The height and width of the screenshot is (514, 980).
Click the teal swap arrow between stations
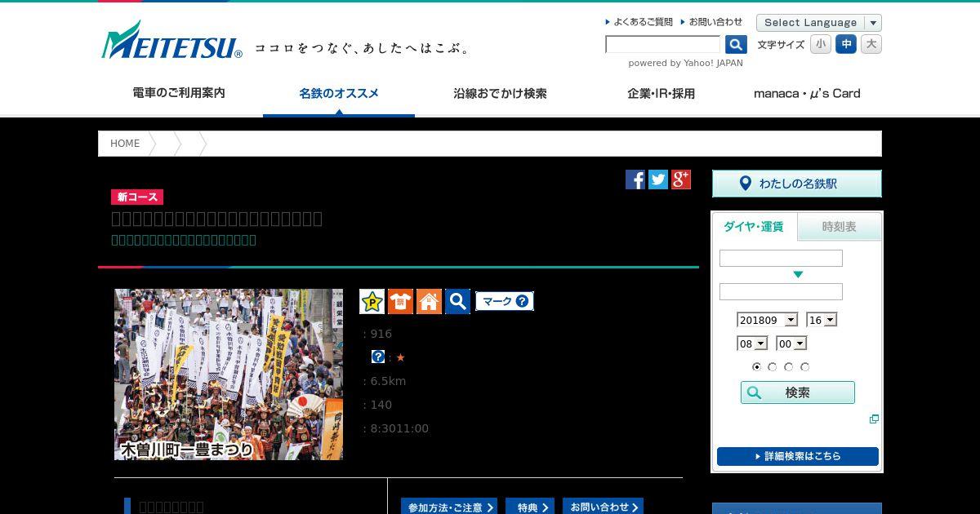(798, 275)
